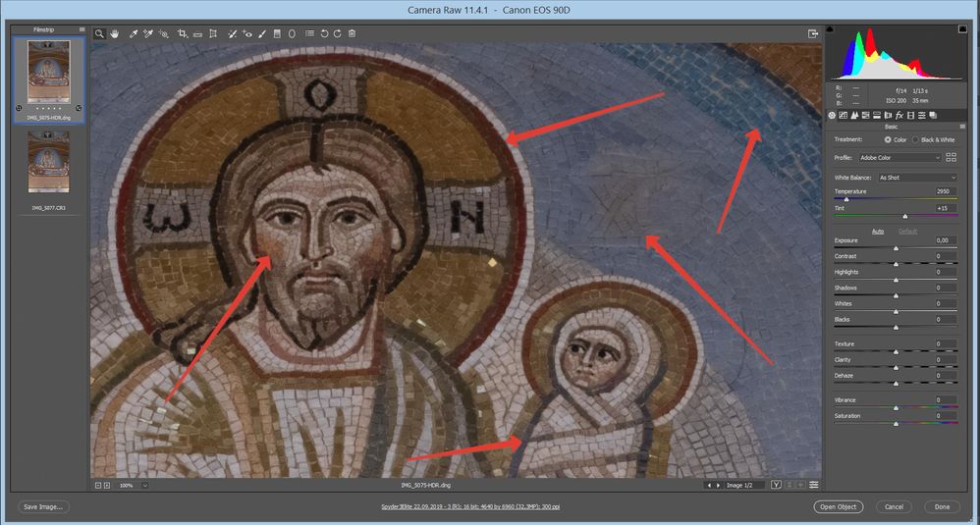Click the Saturation slider handle
Screen dimensions: 980x525
tap(896, 423)
